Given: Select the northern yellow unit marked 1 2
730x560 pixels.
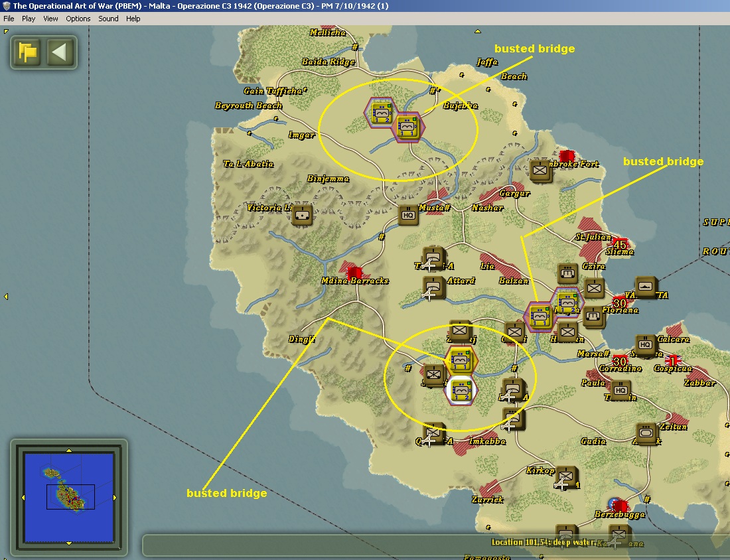Looking at the screenshot, I should coord(382,113).
